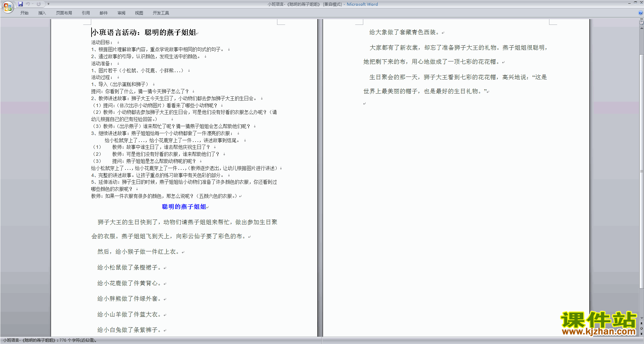Switch to the 引用 tab
The image size is (644, 344).
86,13
